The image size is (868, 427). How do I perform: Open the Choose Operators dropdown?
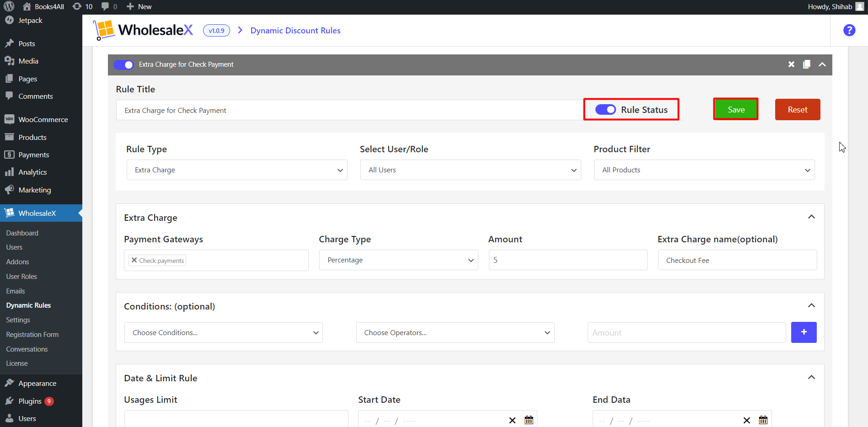point(455,332)
